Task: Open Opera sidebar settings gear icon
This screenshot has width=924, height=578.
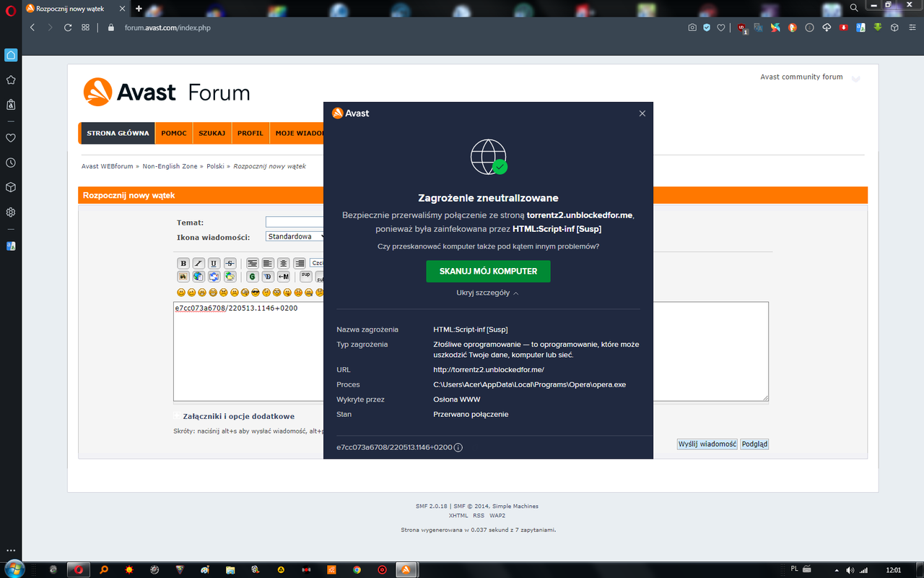Action: 11,212
